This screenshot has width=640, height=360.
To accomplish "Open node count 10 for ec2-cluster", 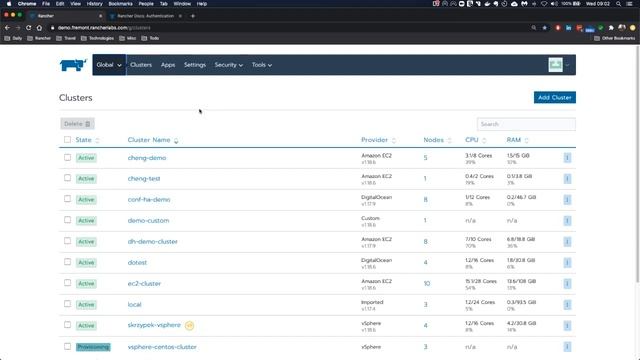I will (x=427, y=284).
